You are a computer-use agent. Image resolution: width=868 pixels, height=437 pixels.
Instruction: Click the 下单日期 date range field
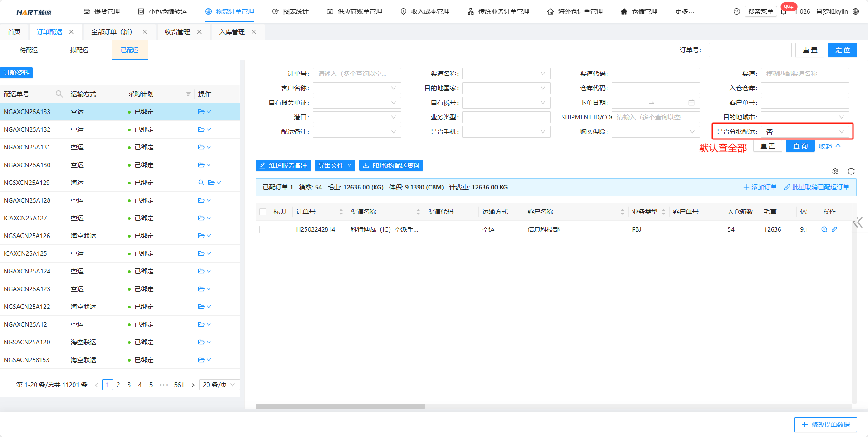point(655,103)
